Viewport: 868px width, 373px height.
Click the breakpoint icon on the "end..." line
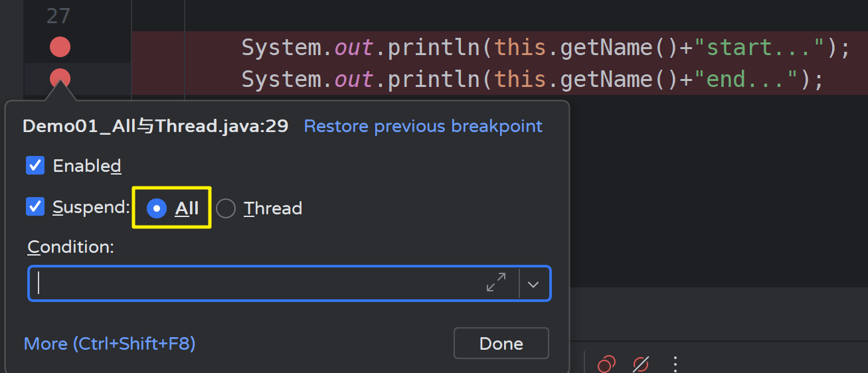coord(60,79)
